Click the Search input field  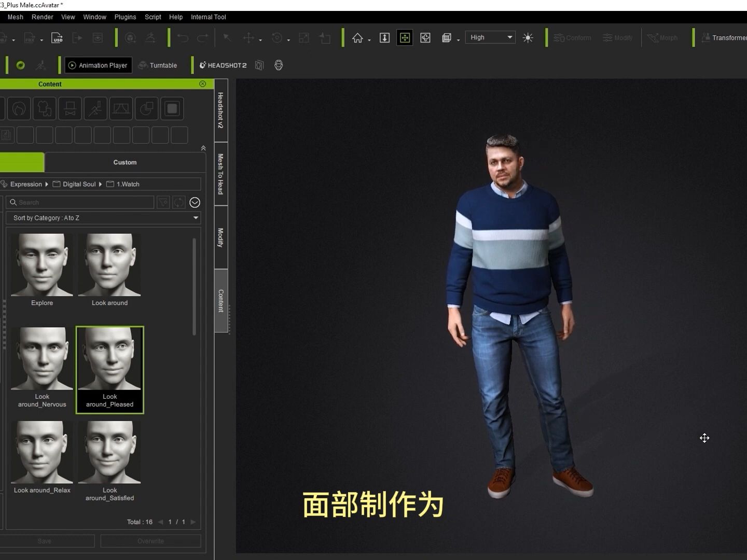click(x=80, y=202)
